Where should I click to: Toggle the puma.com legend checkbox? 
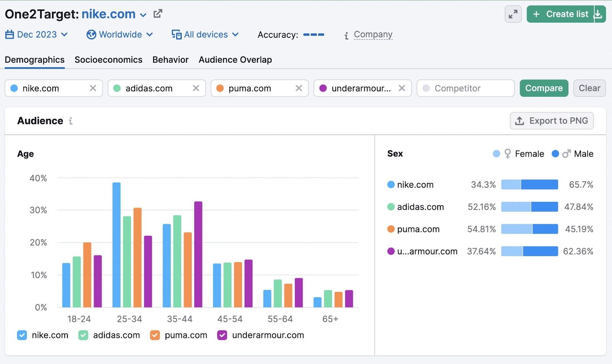155,335
